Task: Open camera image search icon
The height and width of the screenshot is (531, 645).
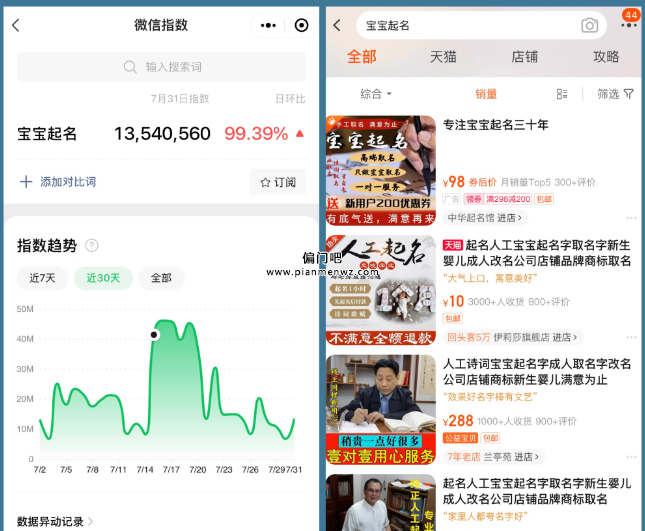Action: pyautogui.click(x=589, y=26)
